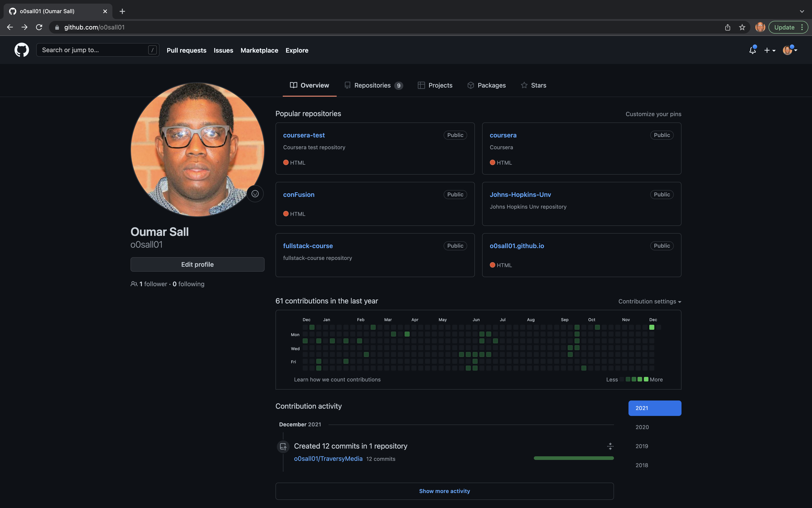This screenshot has width=812, height=508.
Task: Click the Chrome profile avatar
Action: pos(760,27)
